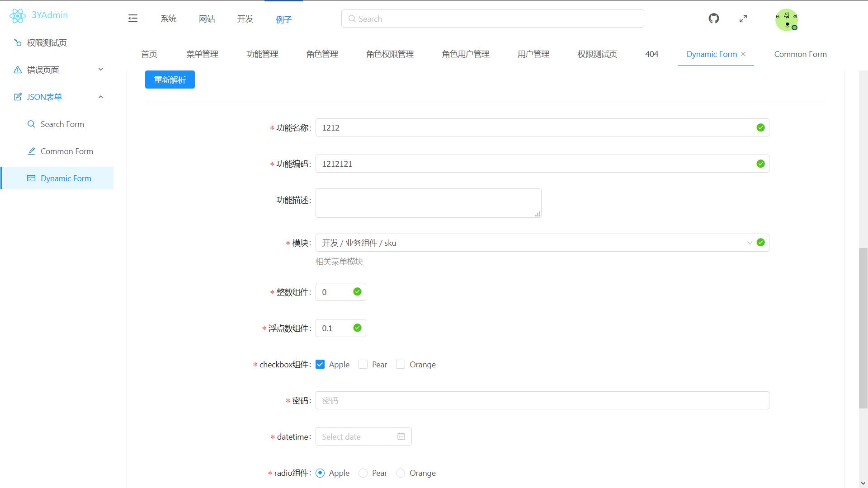This screenshot has width=868, height=488.
Task: Click the 密码 password input field
Action: click(x=542, y=400)
